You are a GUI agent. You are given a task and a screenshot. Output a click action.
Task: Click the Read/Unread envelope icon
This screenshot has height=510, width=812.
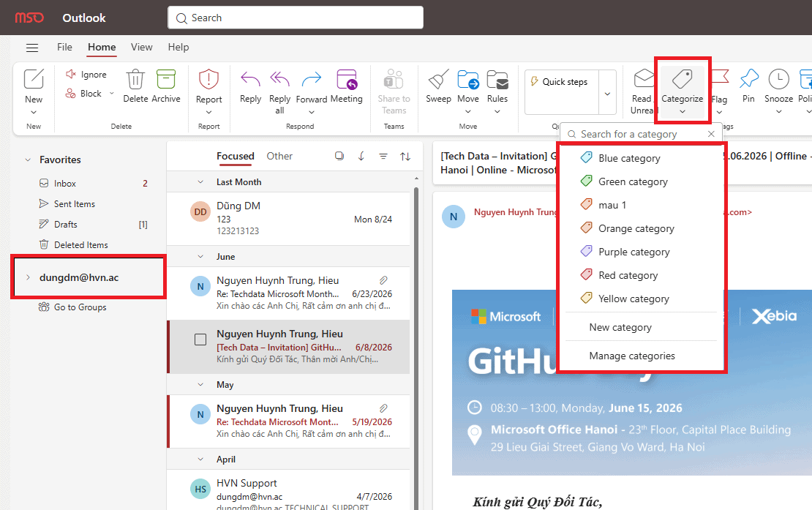(644, 79)
